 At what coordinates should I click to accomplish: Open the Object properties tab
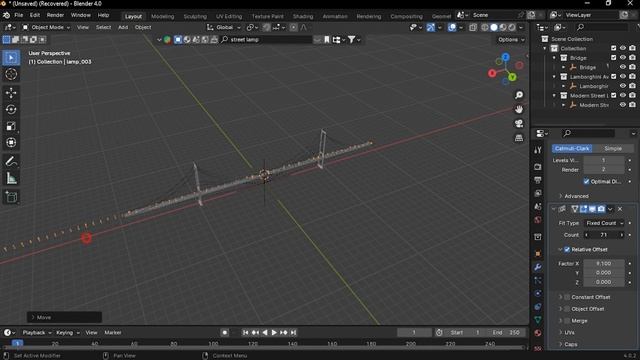click(538, 253)
